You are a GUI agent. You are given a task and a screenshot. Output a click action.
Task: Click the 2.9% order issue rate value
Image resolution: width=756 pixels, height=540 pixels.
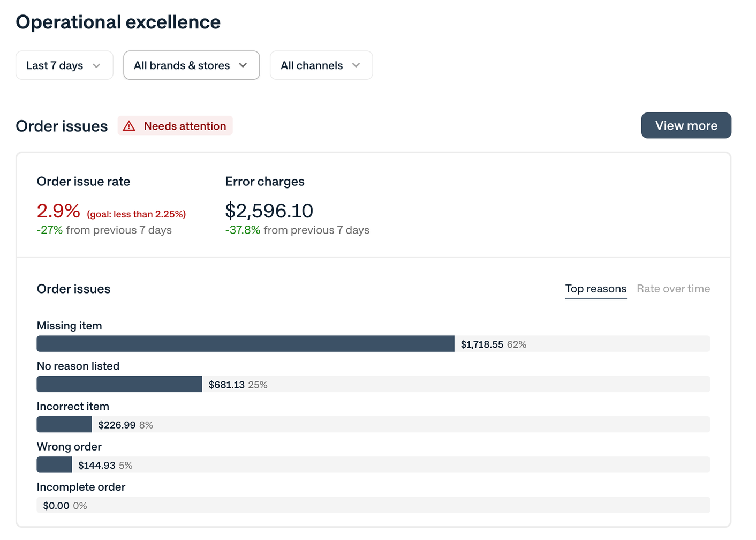coord(58,211)
